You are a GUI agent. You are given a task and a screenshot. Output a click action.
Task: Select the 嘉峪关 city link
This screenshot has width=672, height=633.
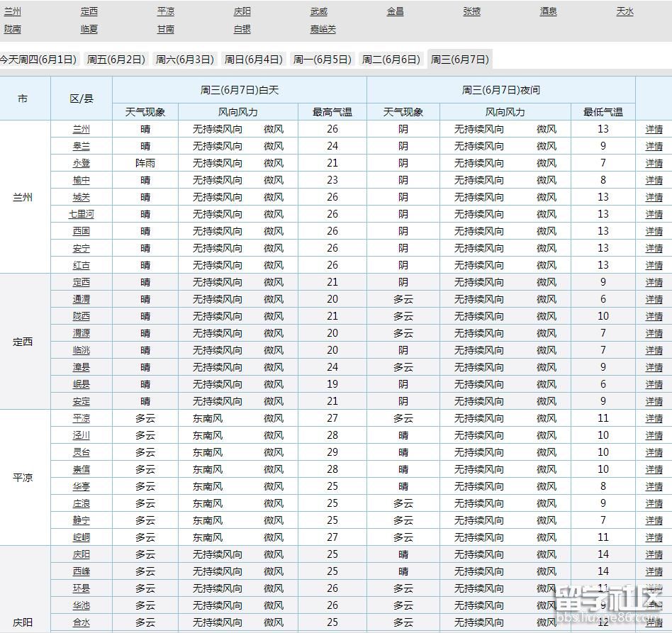[323, 29]
